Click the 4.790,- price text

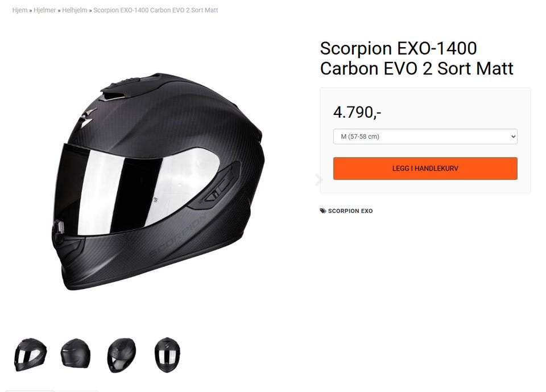(x=357, y=112)
